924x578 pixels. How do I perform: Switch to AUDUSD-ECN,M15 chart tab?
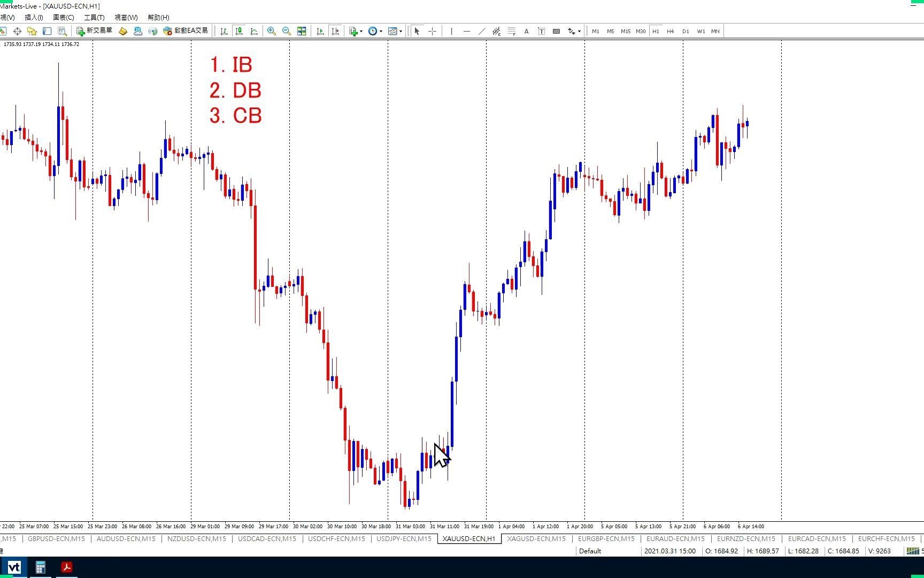(126, 539)
